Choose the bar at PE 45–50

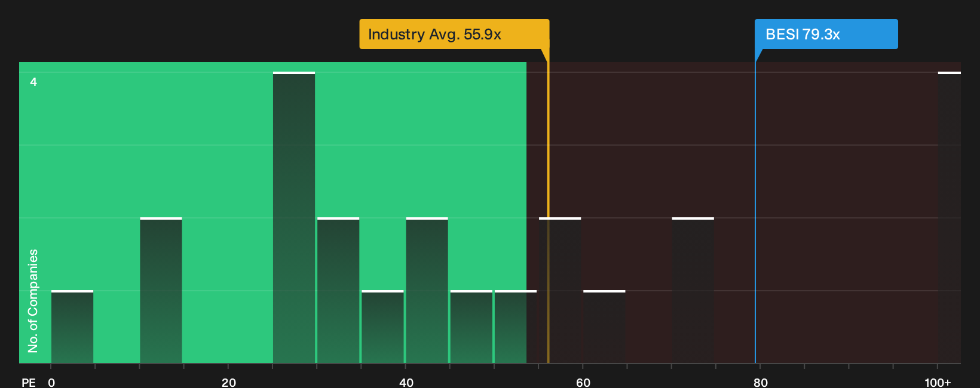pos(471,327)
